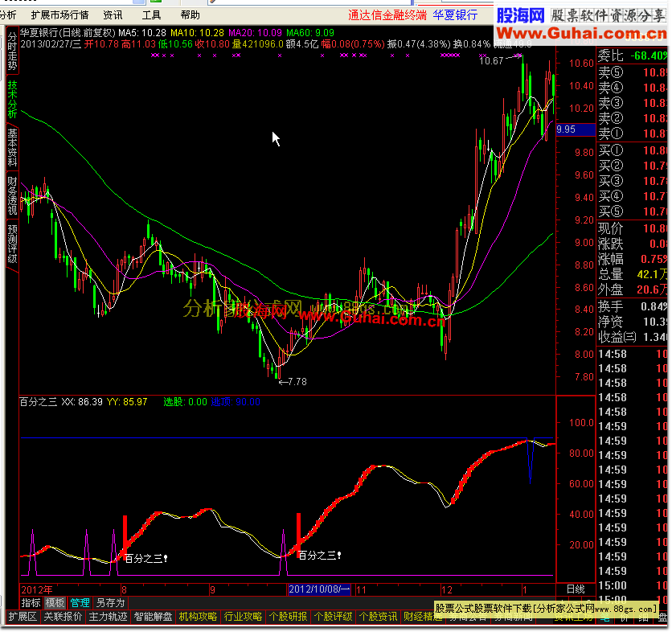Open the 工具 menu
The image size is (672, 632).
coord(151,15)
